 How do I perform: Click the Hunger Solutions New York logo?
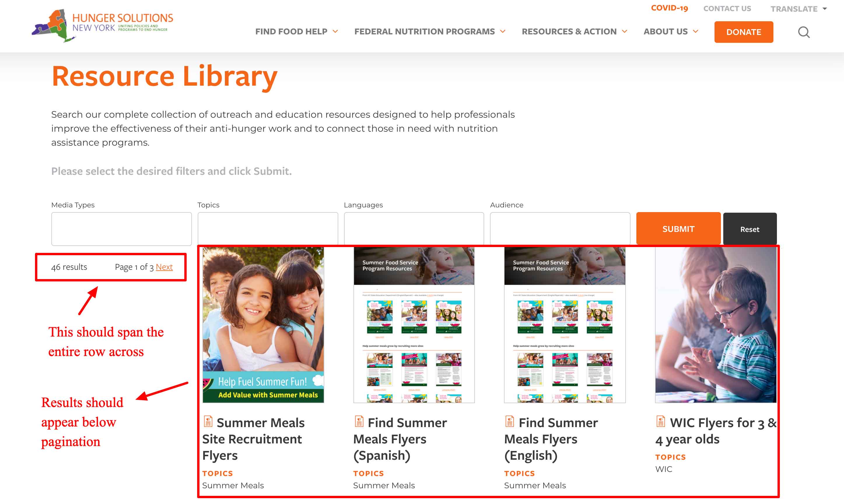102,25
